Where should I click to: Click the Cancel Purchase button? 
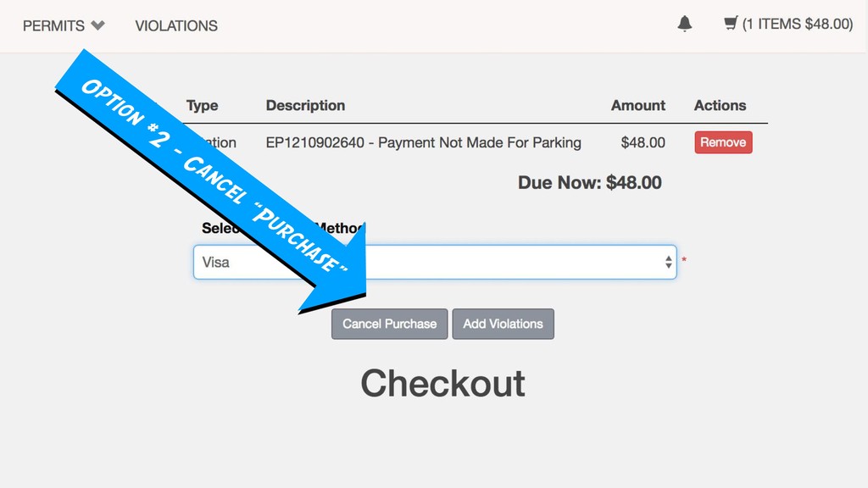(x=389, y=324)
